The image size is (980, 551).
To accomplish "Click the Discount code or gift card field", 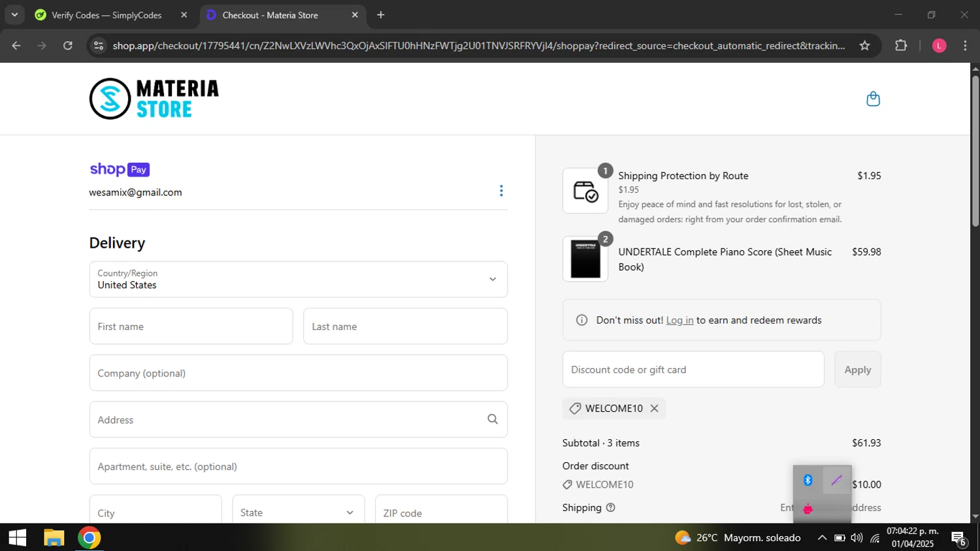I will pos(693,369).
